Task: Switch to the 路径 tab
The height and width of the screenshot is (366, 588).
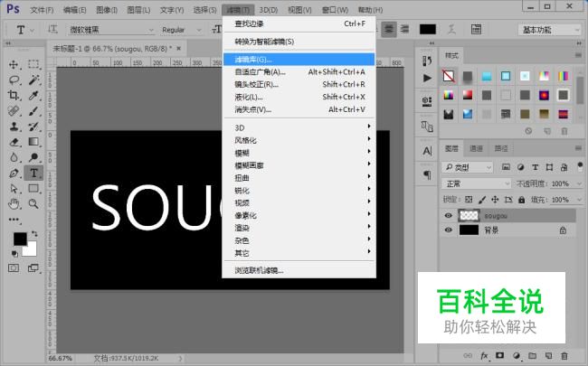Action: coord(500,149)
